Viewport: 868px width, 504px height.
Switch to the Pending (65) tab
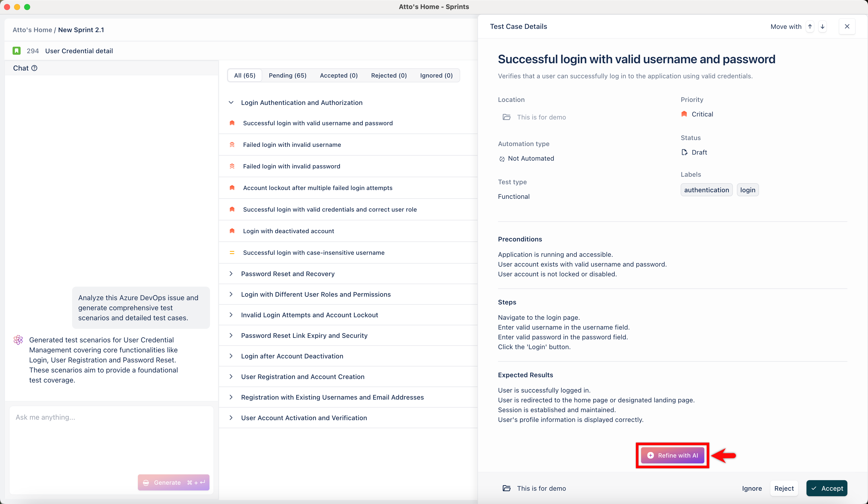point(287,75)
